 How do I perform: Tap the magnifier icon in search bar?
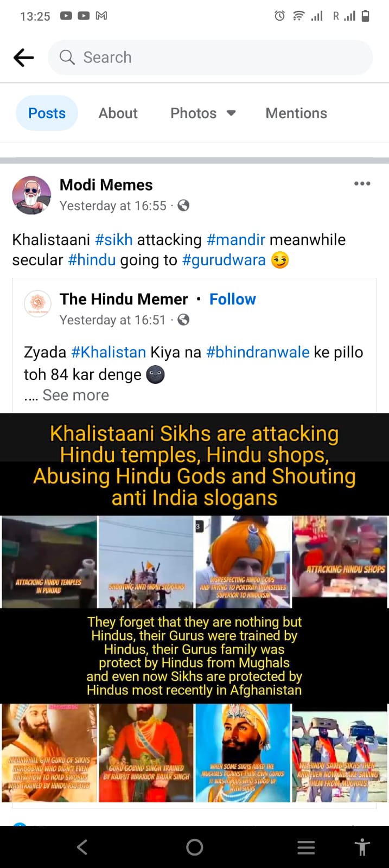point(67,57)
